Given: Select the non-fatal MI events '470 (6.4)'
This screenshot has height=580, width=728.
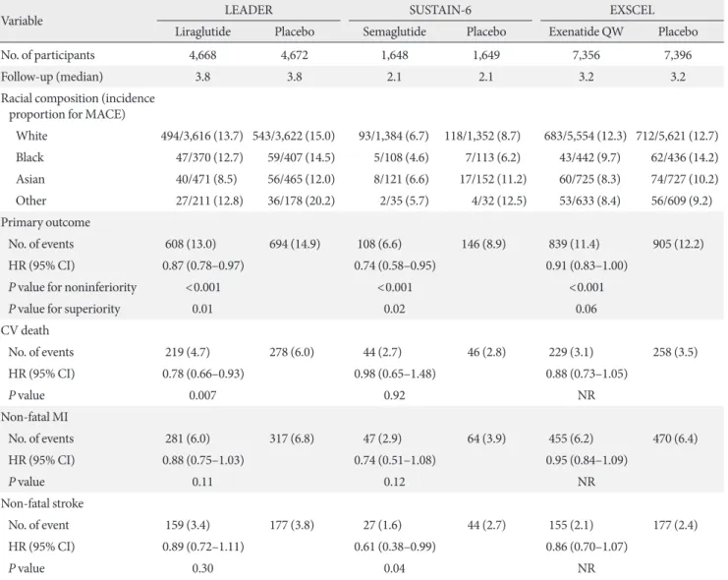Looking at the screenshot, I should 675,438.
